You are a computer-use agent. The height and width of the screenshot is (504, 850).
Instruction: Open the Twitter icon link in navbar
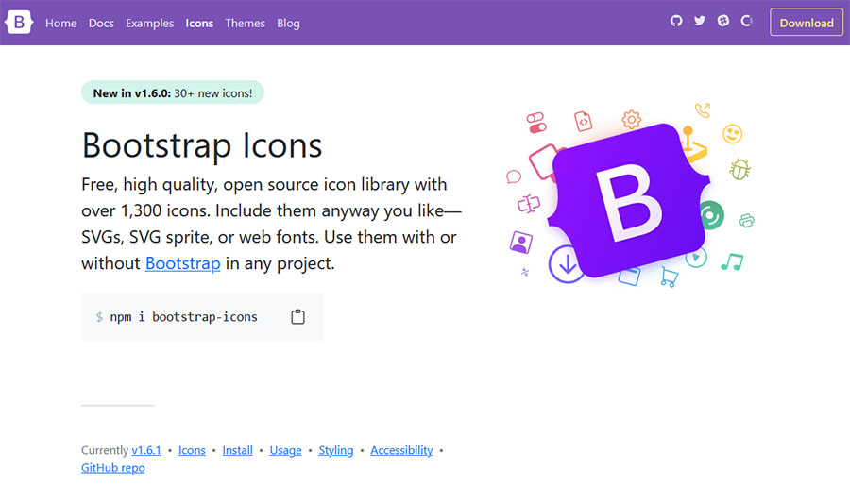click(x=700, y=21)
